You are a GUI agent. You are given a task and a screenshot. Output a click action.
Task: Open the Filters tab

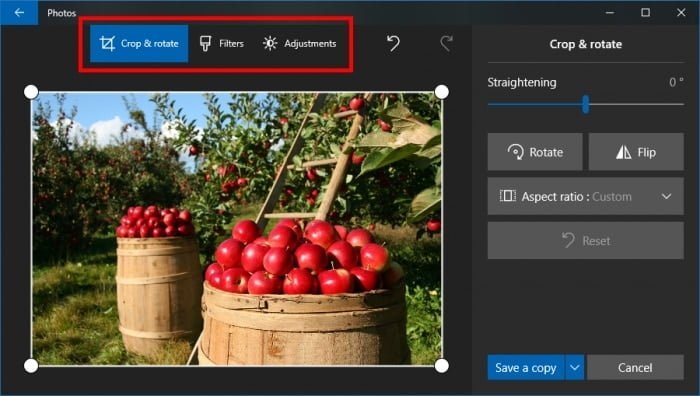221,43
